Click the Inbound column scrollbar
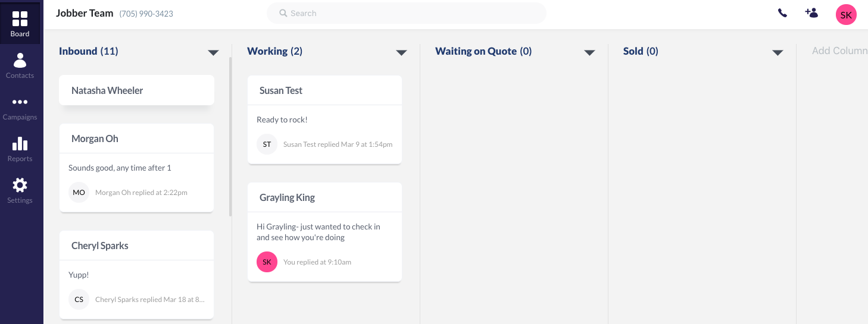Image resolution: width=868 pixels, height=324 pixels. [230, 137]
